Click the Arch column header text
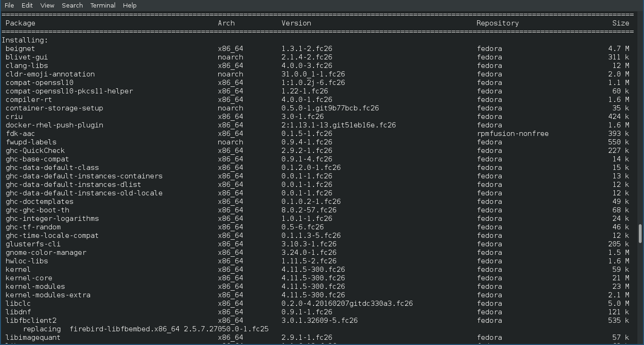 (x=226, y=23)
